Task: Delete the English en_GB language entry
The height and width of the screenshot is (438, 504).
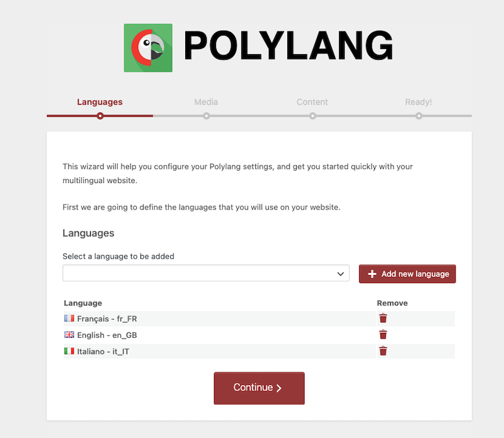Action: pyautogui.click(x=383, y=335)
